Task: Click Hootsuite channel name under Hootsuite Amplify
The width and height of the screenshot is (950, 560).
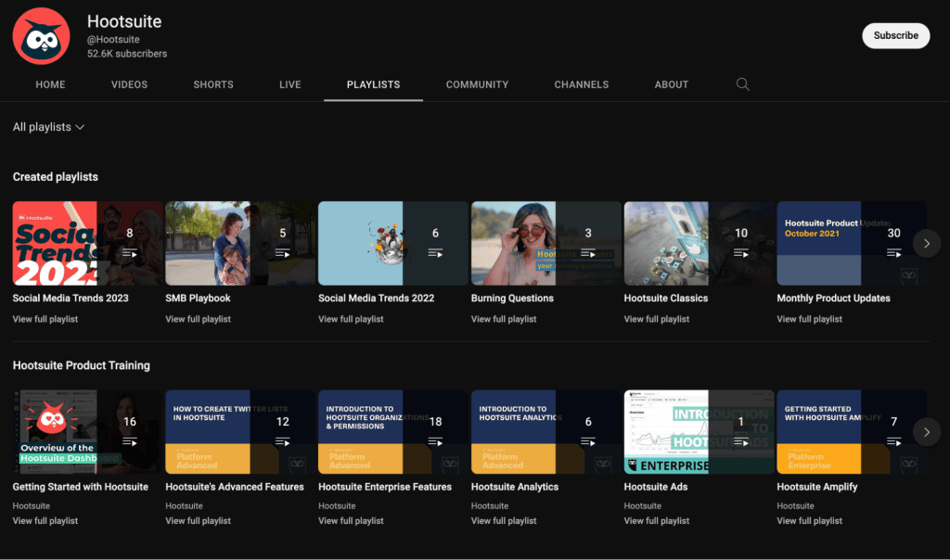Action: coord(795,506)
